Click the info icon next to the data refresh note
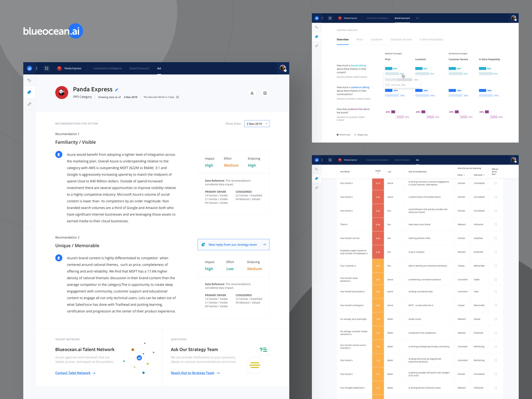532x399 pixels. [178, 97]
